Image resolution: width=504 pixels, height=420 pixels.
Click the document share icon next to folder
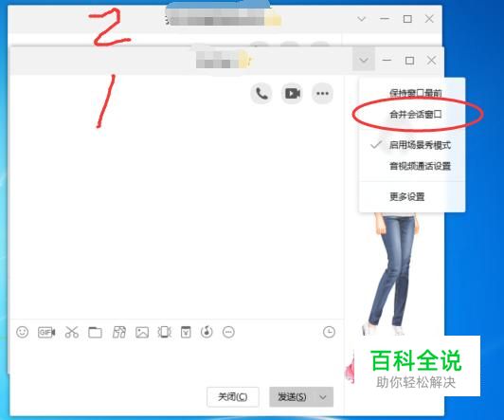click(x=119, y=332)
